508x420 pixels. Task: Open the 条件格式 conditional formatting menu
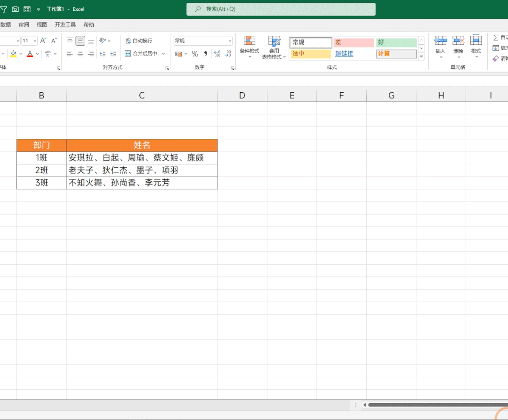[250, 47]
